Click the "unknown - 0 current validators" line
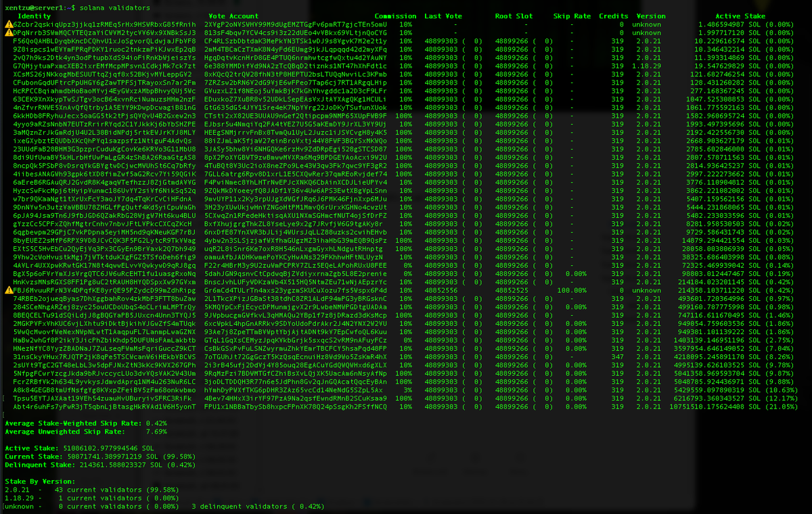The width and height of the screenshot is (812, 514). point(164,505)
